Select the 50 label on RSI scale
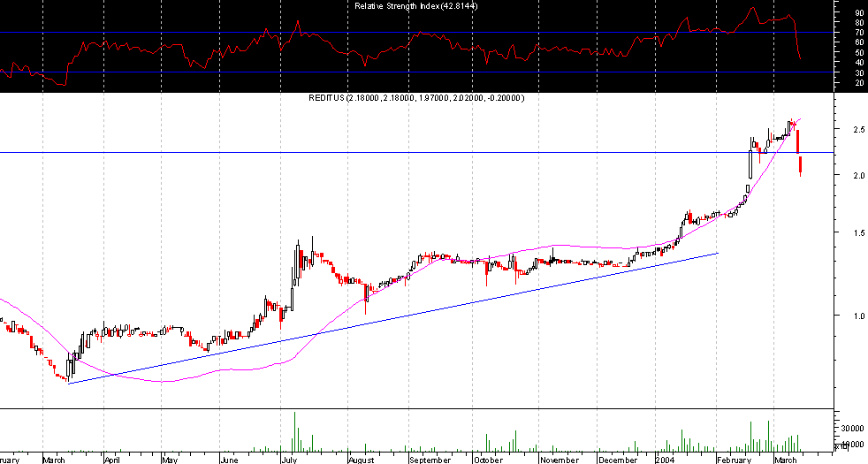Viewport: 868px width, 464px height. click(x=859, y=53)
